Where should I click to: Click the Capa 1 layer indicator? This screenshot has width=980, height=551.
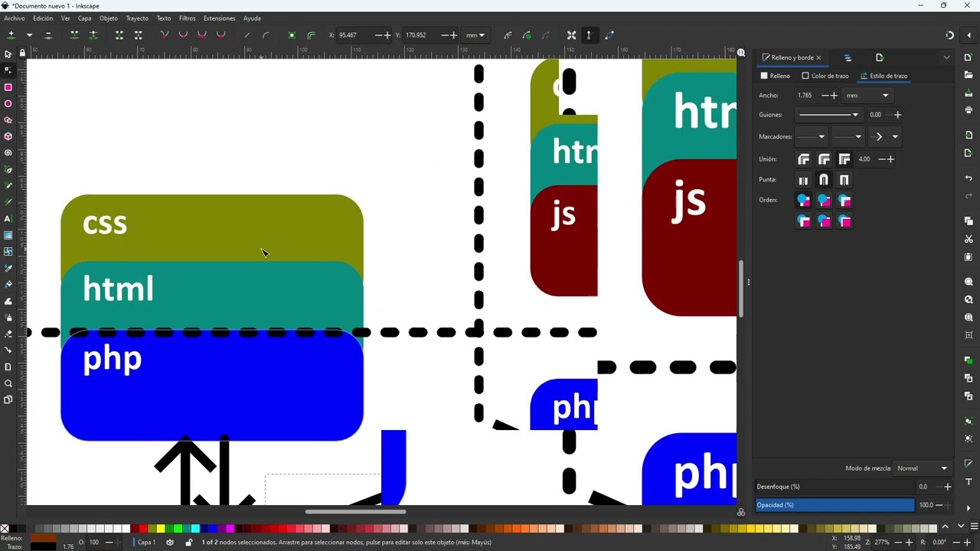[146, 542]
